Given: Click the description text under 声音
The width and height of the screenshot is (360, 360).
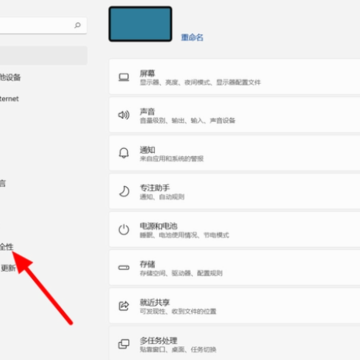Looking at the screenshot, I should click(187, 121).
